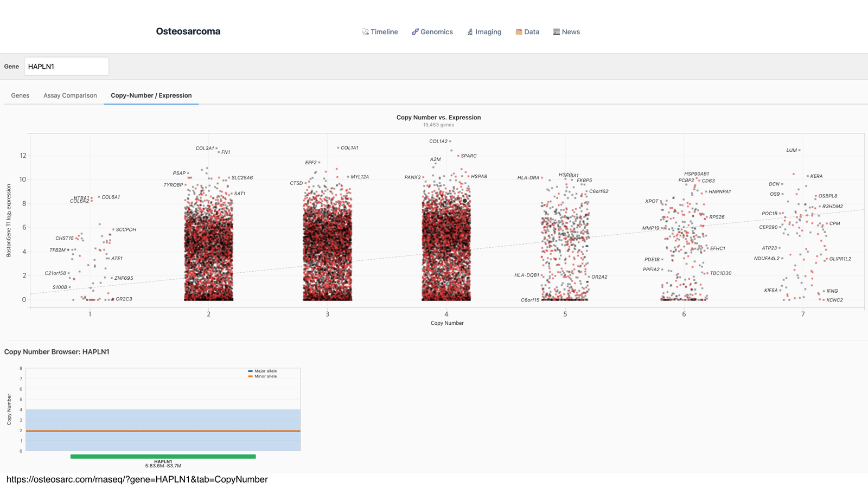Click the OR2A2 gene label
Viewport: 868px width, 488px height.
pos(599,277)
